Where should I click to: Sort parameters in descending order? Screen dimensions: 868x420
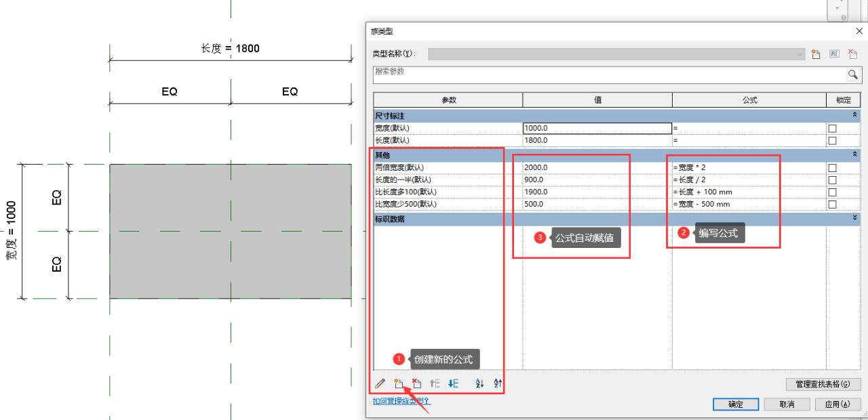[x=498, y=384]
